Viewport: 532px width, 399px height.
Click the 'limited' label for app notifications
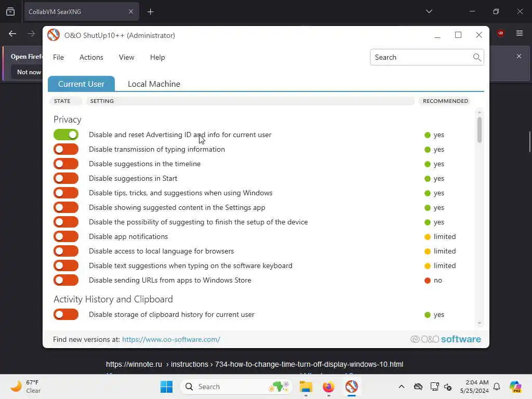tap(445, 236)
